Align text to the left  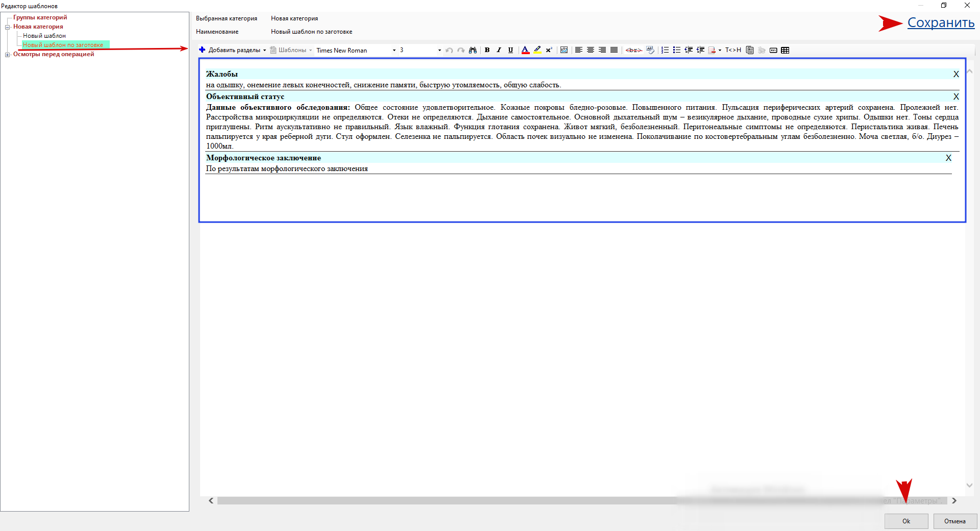(x=579, y=50)
